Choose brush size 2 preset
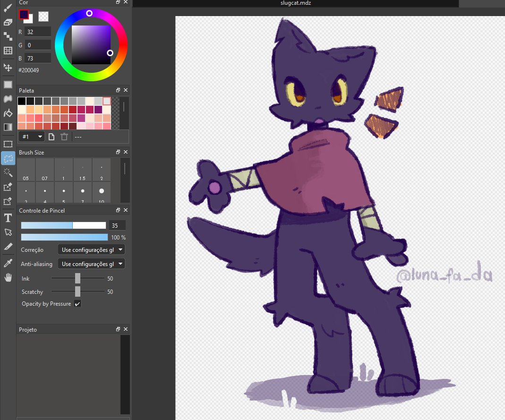The width and height of the screenshot is (505, 420). click(x=102, y=170)
